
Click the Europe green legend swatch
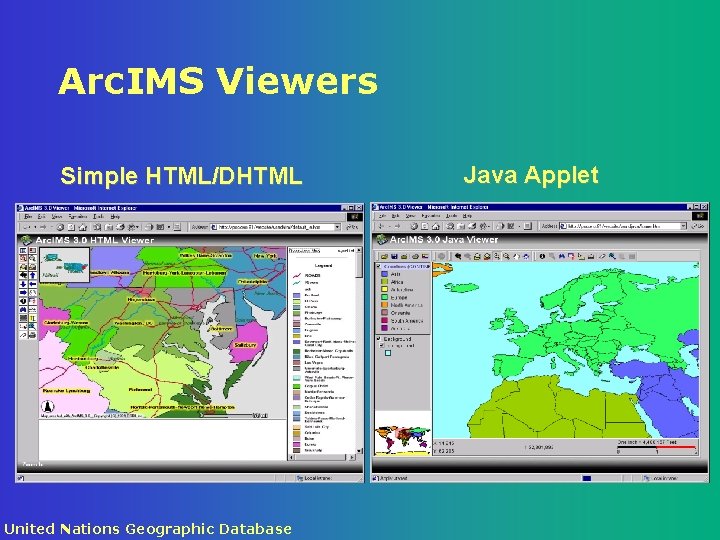[x=384, y=298]
